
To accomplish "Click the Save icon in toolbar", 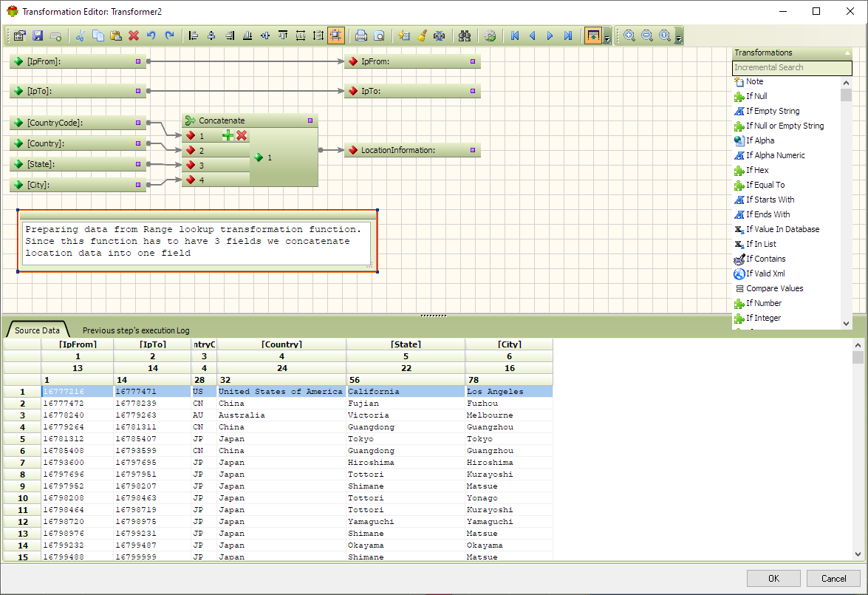I will [37, 35].
